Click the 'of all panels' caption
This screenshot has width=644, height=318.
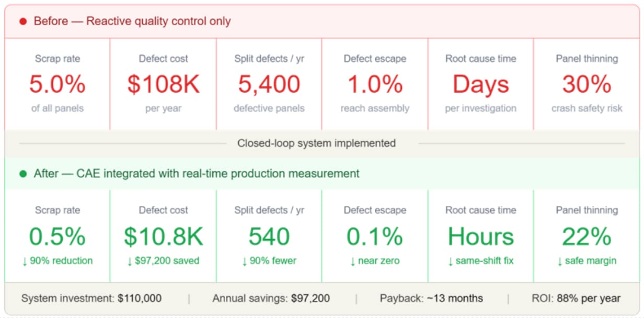coord(57,109)
